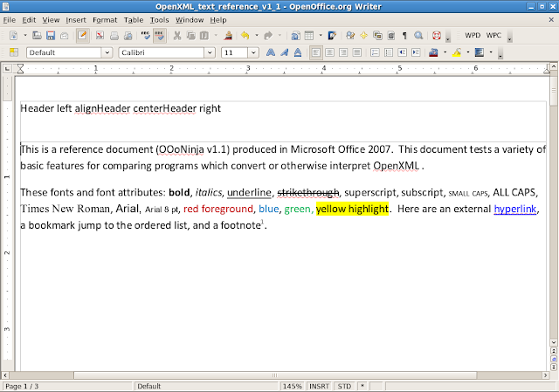Open the Table menu
Image resolution: width=559 pixels, height=392 pixels.
click(134, 19)
